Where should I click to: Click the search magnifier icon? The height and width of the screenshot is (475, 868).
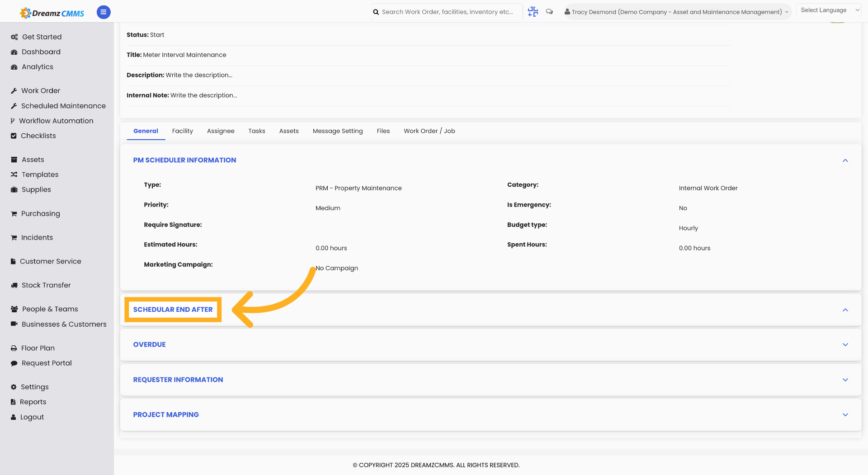[x=376, y=12]
